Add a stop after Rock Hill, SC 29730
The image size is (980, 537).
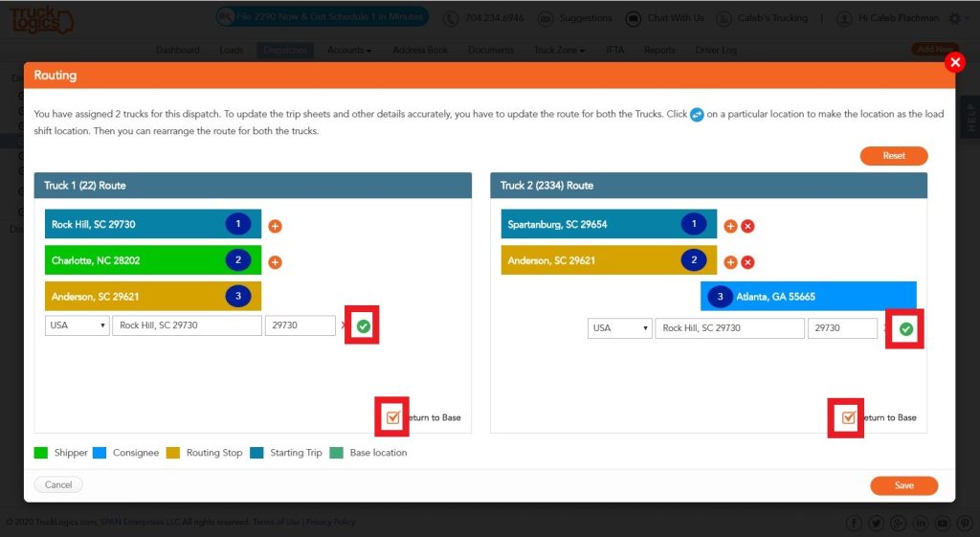[x=275, y=226]
